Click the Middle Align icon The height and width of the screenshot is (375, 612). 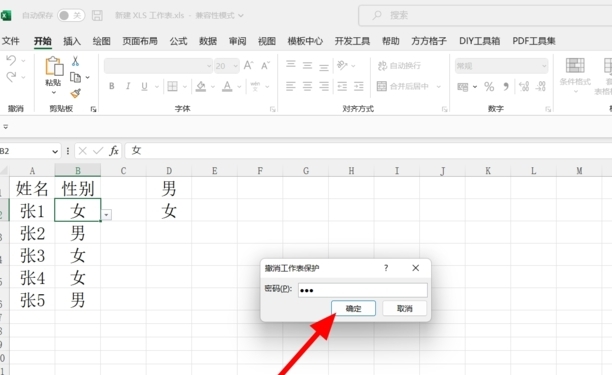click(x=308, y=66)
